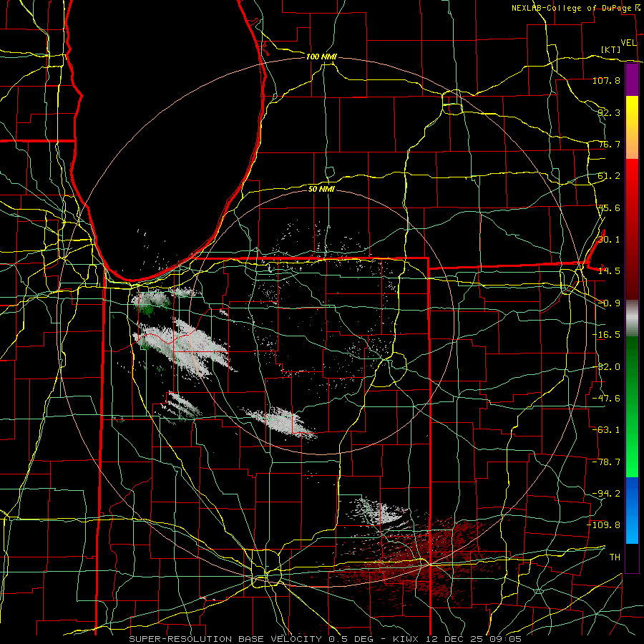Click the 50 NMI range ring label

pos(321,189)
